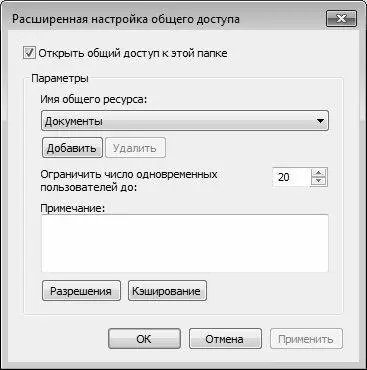Click the 'Параметры' group box label
The width and height of the screenshot is (367, 370).
click(60, 79)
